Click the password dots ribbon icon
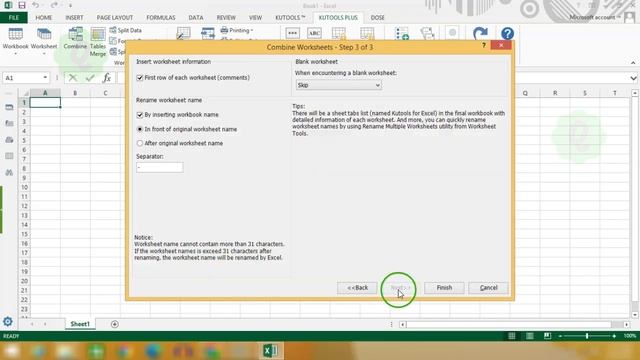The height and width of the screenshot is (360, 640). coord(292,33)
